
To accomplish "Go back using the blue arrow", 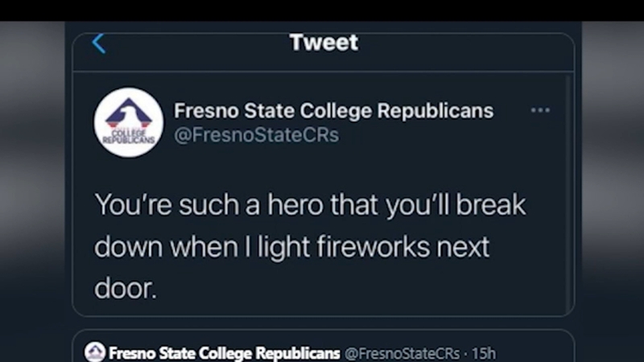I will 99,43.
